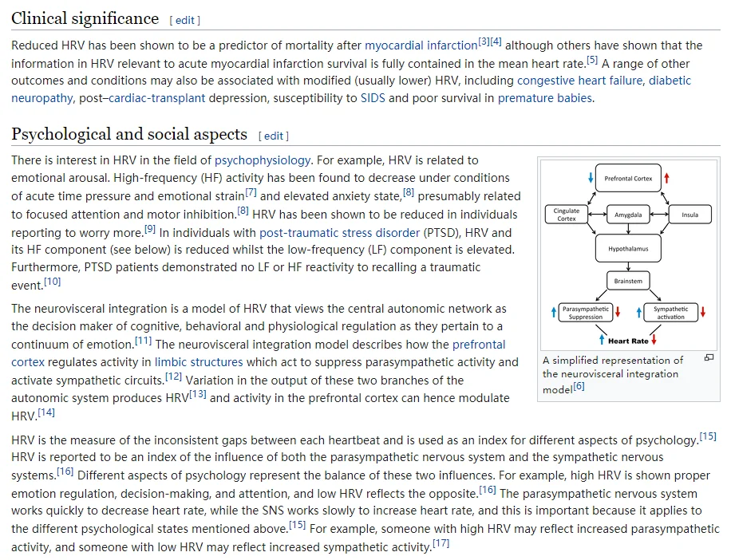Jump to citation [12]
Screen dimensions: 731x560
(x=173, y=377)
